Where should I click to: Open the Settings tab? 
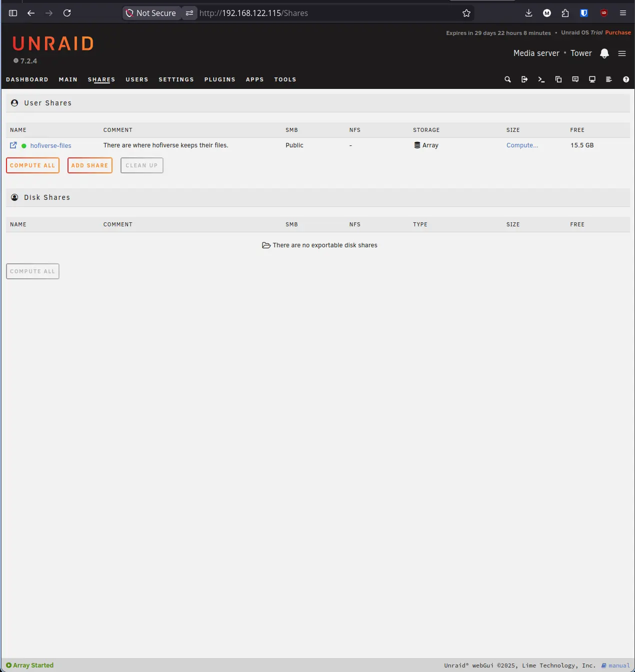pos(176,79)
